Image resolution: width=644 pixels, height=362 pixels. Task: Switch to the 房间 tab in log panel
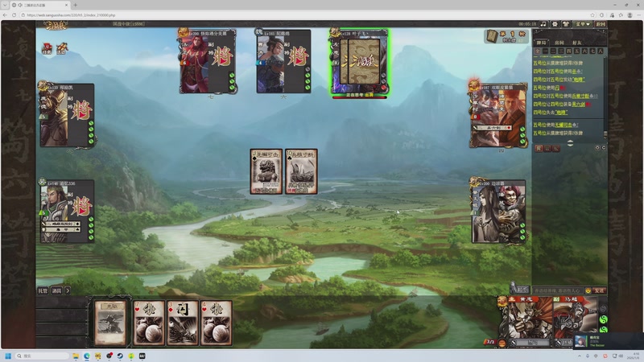(x=559, y=43)
